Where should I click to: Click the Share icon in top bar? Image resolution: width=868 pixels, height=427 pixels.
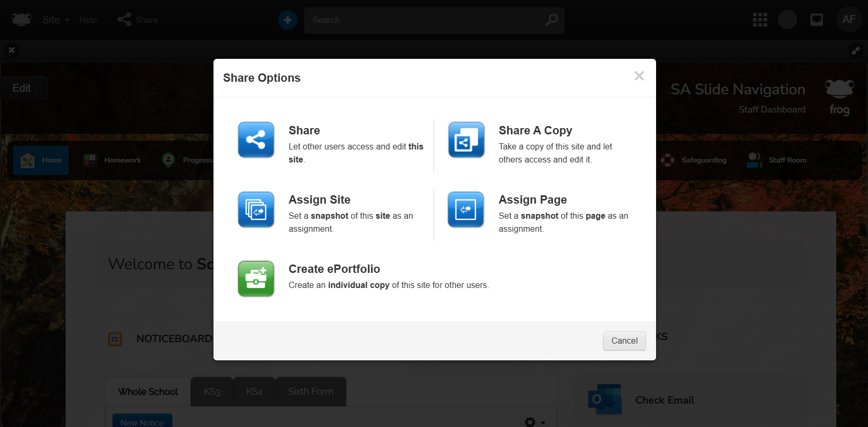coord(124,20)
